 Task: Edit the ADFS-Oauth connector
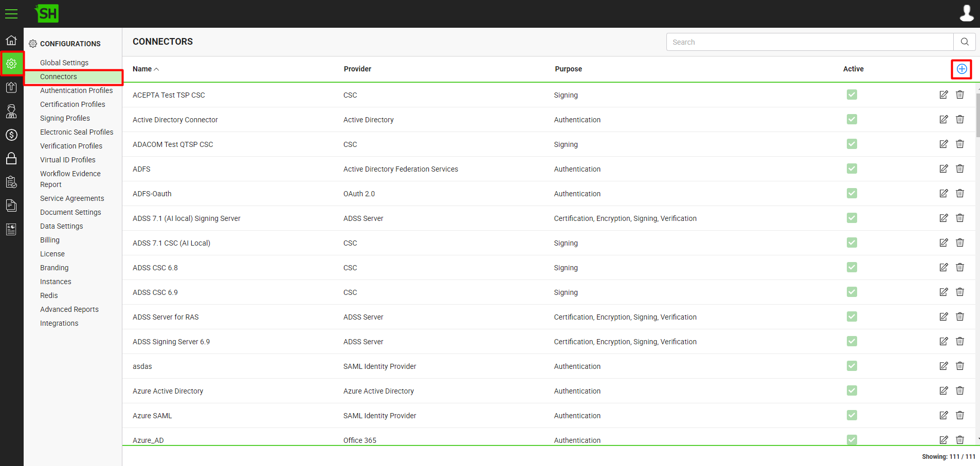coord(943,193)
